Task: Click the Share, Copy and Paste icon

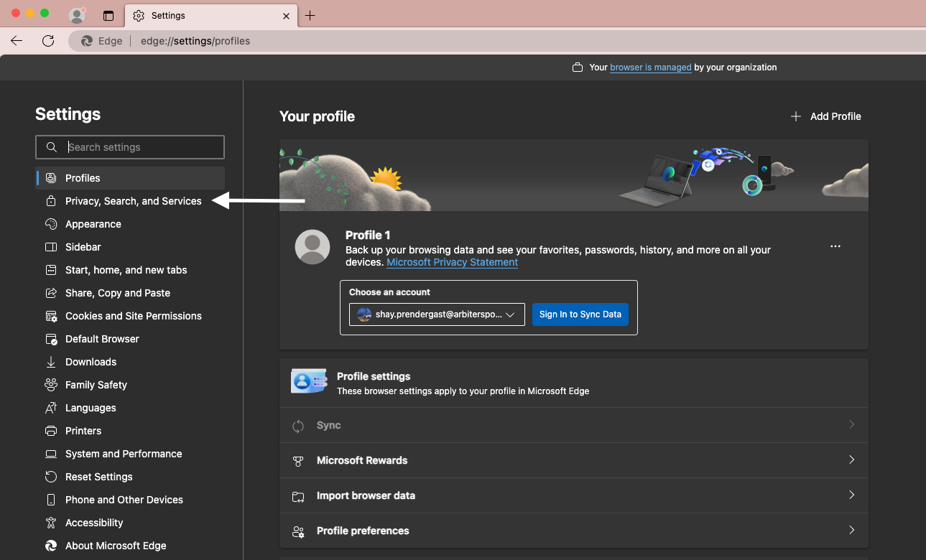Action: pos(51,293)
